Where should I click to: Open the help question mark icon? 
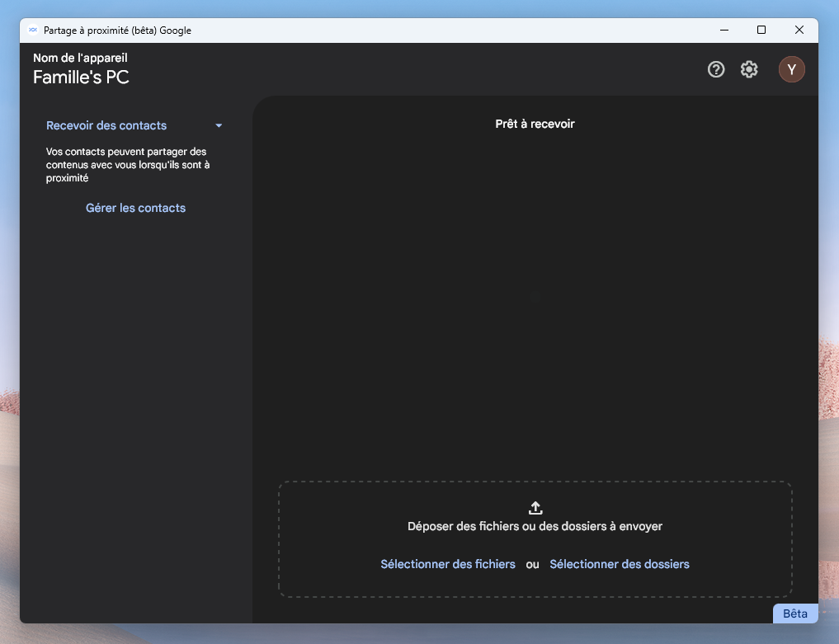pos(716,70)
